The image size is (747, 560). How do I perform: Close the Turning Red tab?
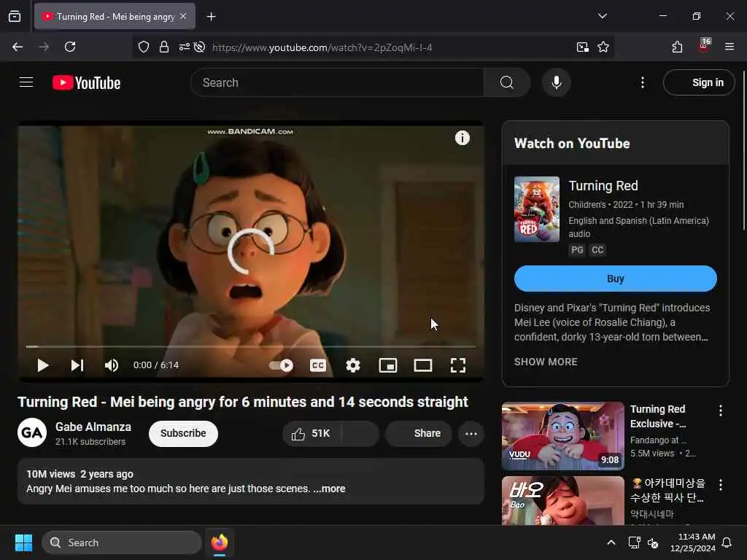(183, 16)
